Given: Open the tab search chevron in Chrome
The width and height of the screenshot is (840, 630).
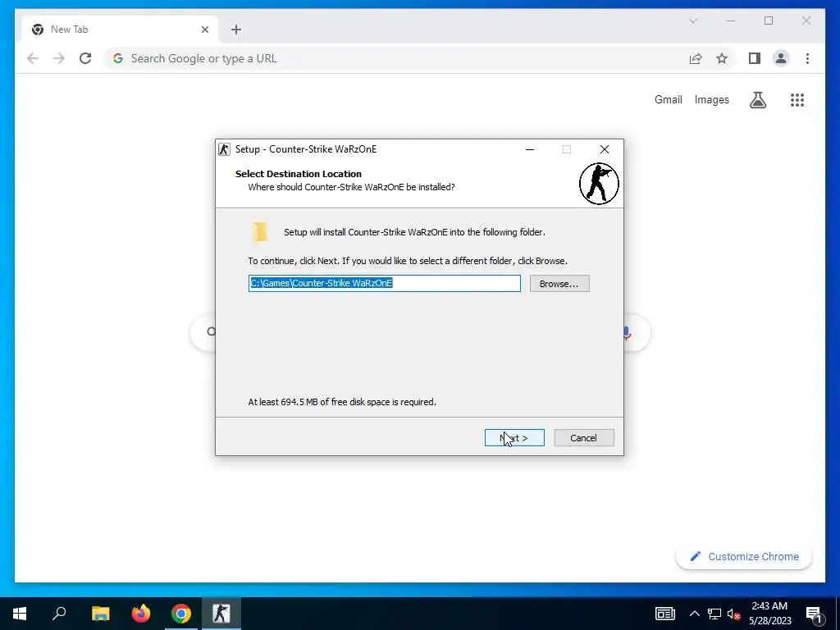Looking at the screenshot, I should 693,21.
